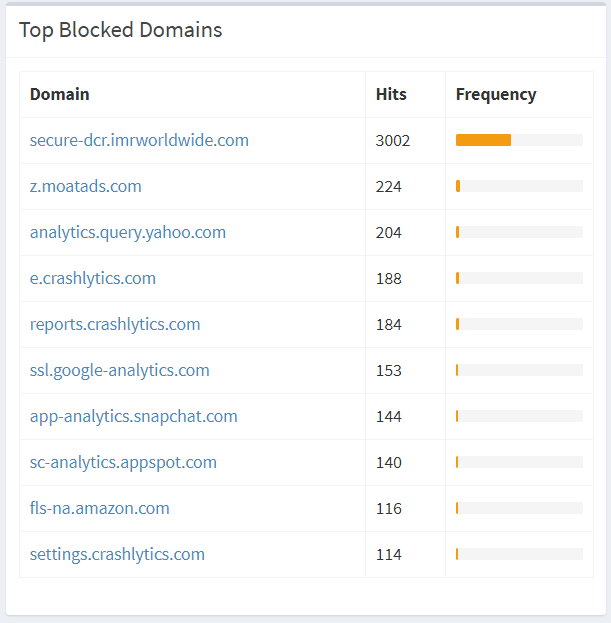Select the reports.crashlytics.com link
This screenshot has height=623, width=611.
(115, 325)
